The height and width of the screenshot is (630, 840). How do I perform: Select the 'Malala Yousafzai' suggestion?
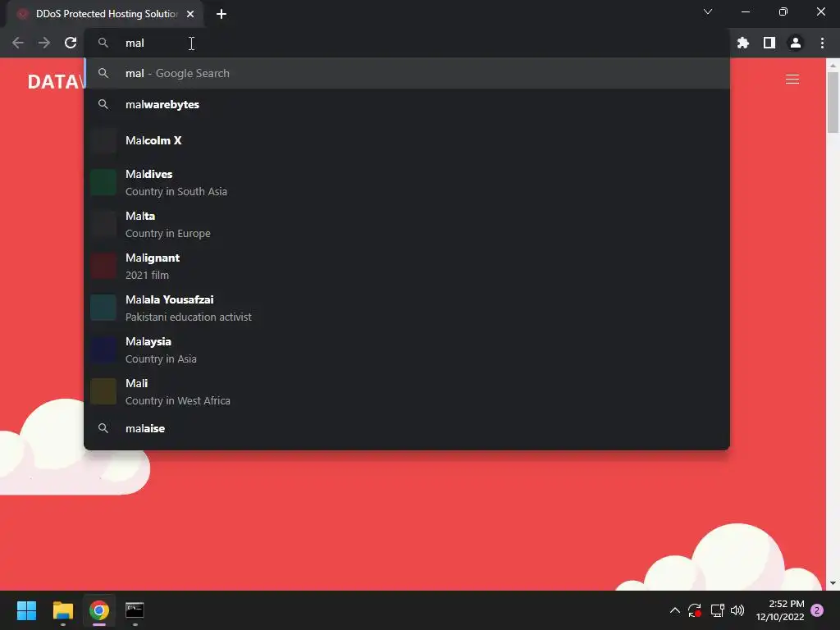tap(407, 308)
